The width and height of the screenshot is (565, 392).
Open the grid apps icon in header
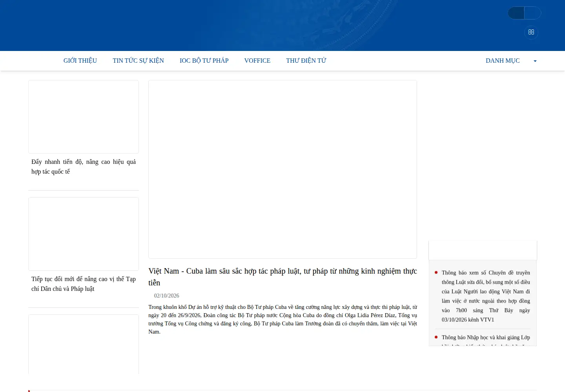tap(531, 32)
